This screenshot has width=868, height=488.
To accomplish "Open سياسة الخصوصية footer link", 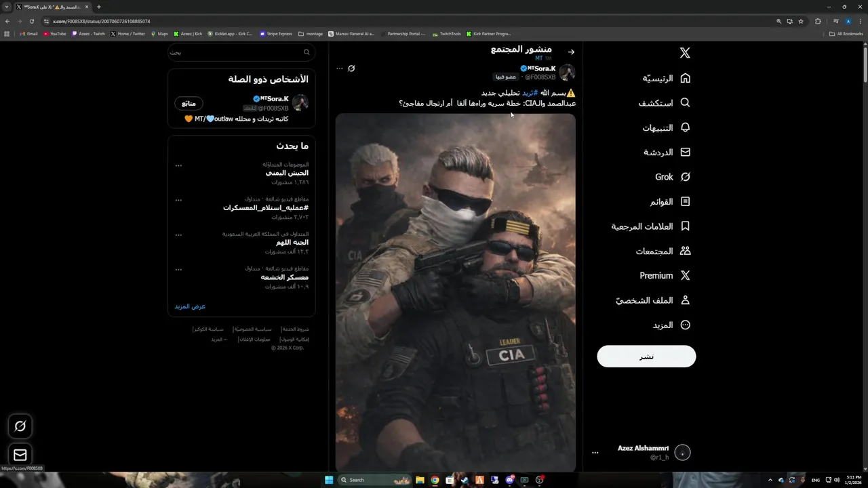I will (254, 329).
